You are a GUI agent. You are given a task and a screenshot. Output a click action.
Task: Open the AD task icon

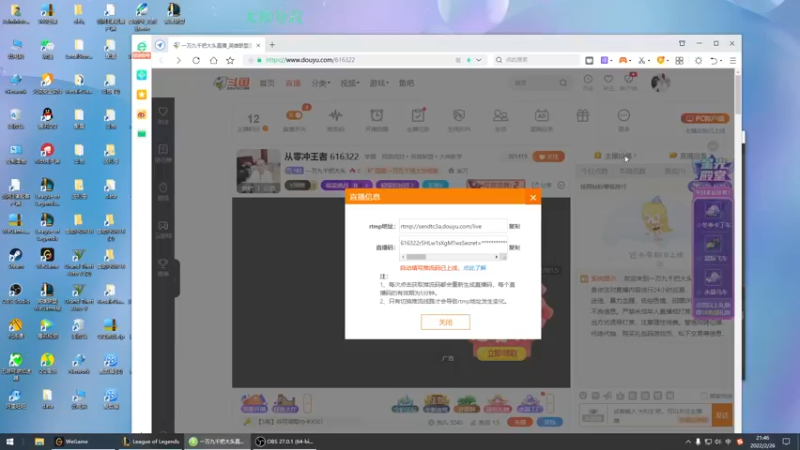[x=541, y=115]
